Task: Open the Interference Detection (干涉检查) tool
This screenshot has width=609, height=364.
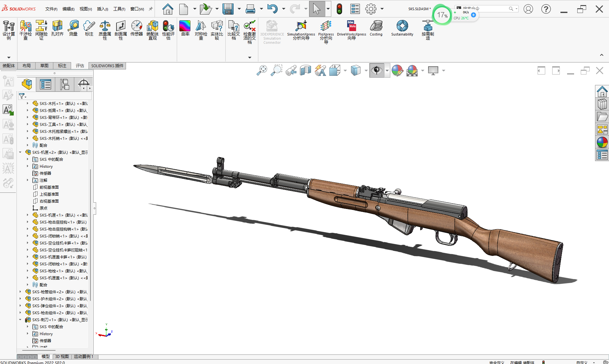Action: pos(25,30)
